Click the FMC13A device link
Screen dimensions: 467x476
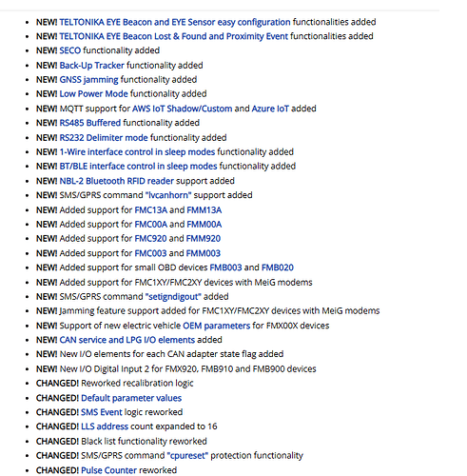point(151,210)
